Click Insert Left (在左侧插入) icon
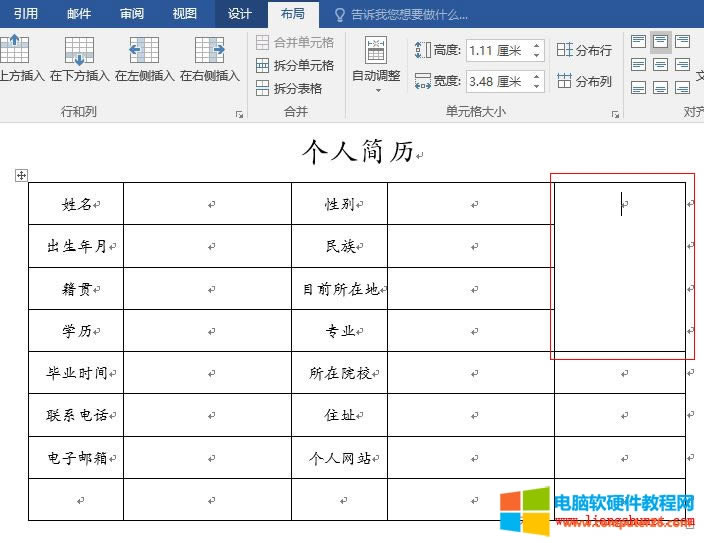The height and width of the screenshot is (543, 704). (144, 50)
